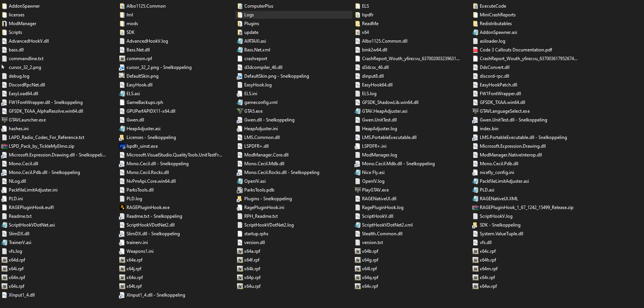Select the Nice Fly.asi icon

pyautogui.click(x=357, y=172)
